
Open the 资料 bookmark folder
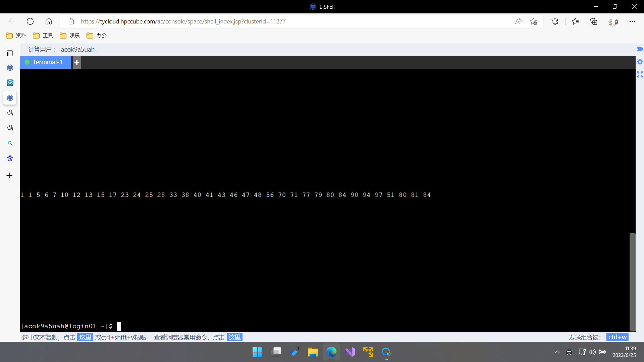click(16, 36)
